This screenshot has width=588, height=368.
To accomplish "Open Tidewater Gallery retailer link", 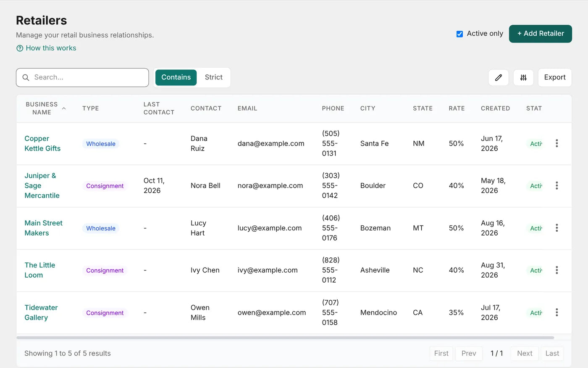I will (41, 312).
